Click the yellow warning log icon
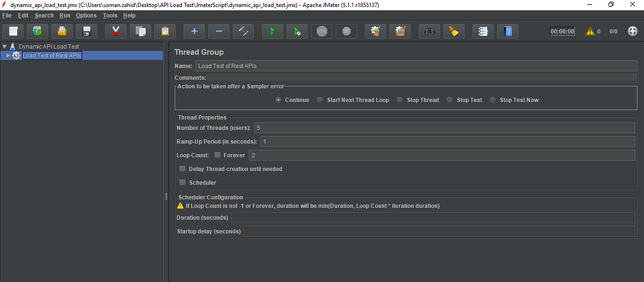644x282 pixels. pos(590,31)
